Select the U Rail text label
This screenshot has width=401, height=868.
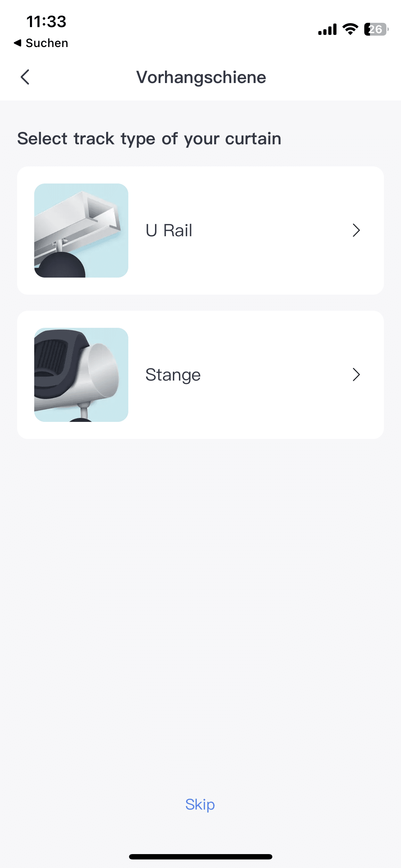169,231
